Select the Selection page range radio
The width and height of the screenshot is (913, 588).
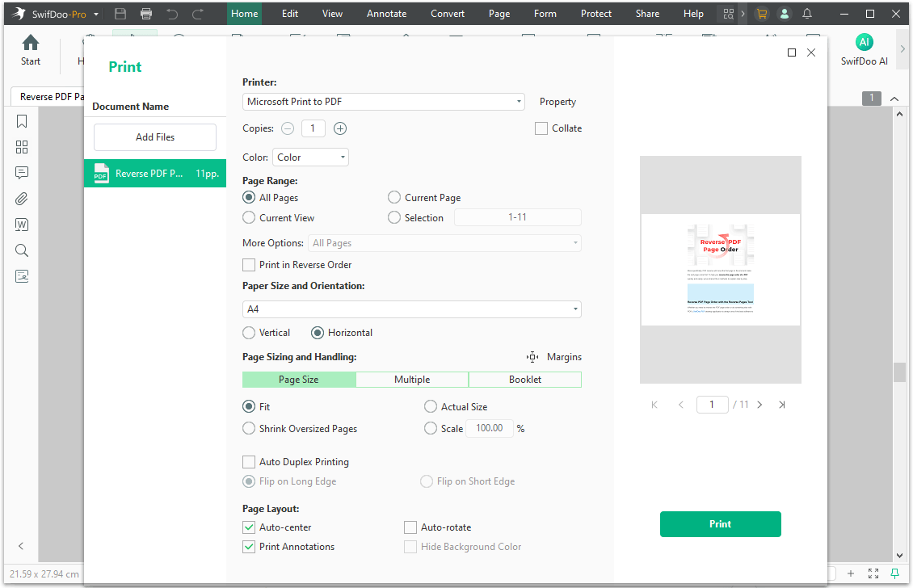coord(394,218)
